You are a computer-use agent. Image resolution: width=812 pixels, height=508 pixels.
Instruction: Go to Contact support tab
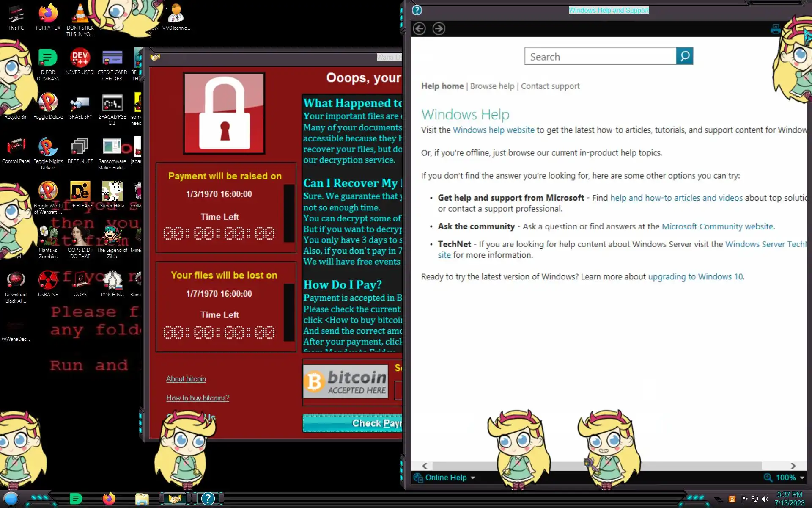[x=550, y=86]
